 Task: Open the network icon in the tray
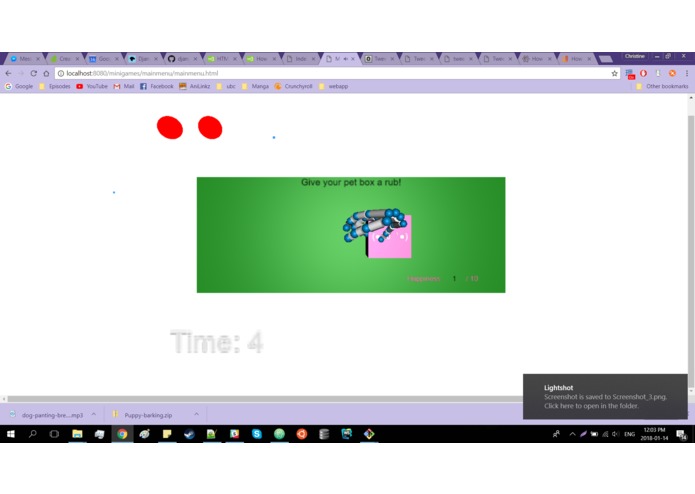click(605, 434)
